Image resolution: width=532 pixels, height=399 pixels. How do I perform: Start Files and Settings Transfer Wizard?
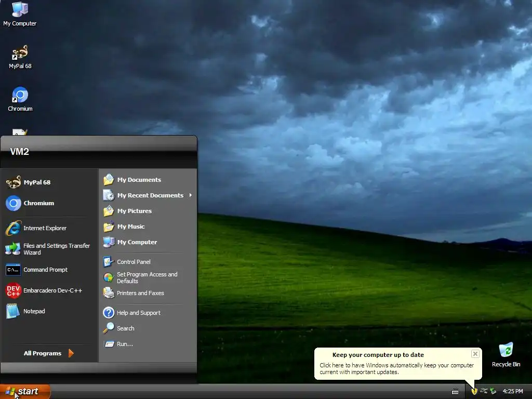coord(49,249)
